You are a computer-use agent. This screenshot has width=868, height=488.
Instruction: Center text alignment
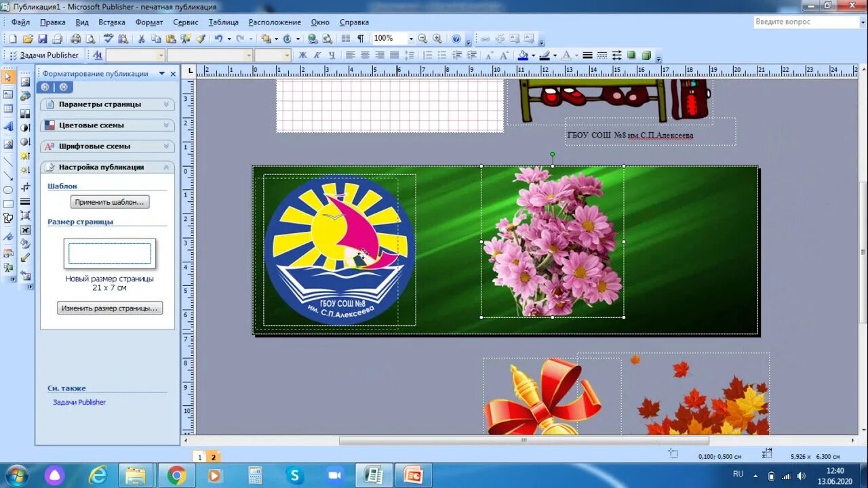coord(365,55)
